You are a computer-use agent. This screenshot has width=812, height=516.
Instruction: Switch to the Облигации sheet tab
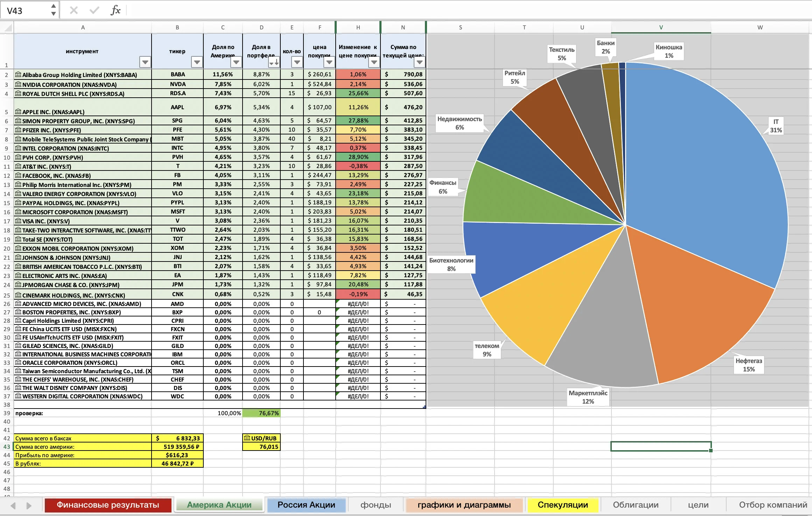click(636, 505)
